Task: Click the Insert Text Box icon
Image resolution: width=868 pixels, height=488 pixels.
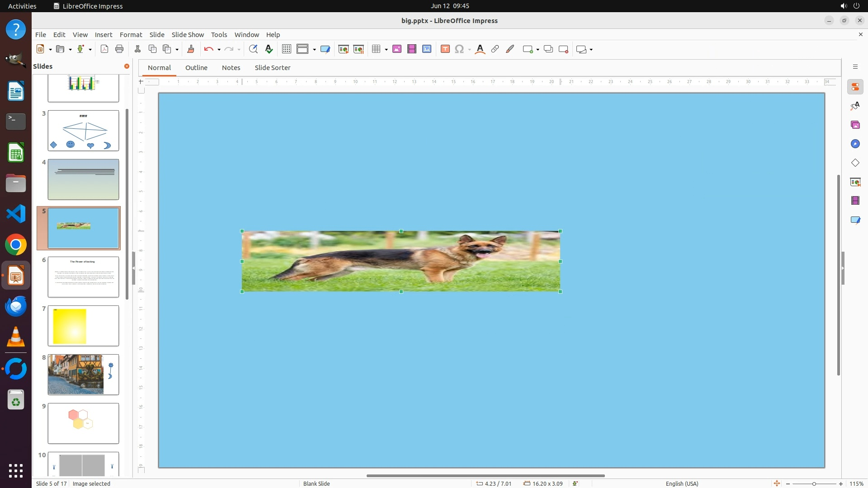Action: pyautogui.click(x=445, y=49)
